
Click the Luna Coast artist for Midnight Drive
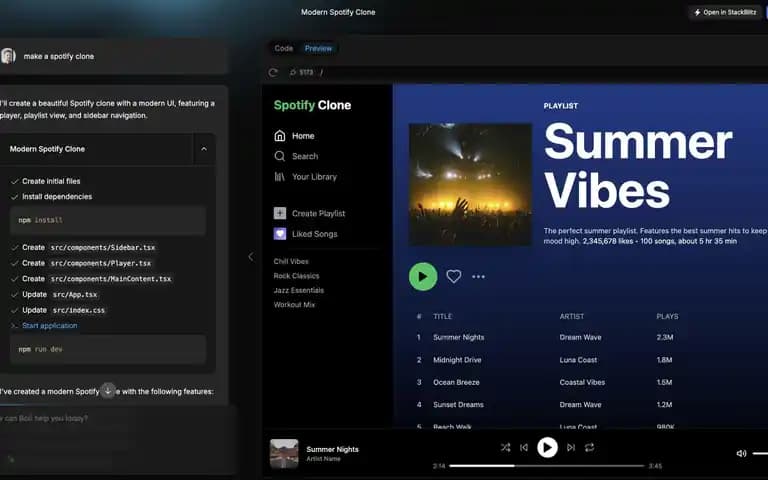[x=578, y=360]
